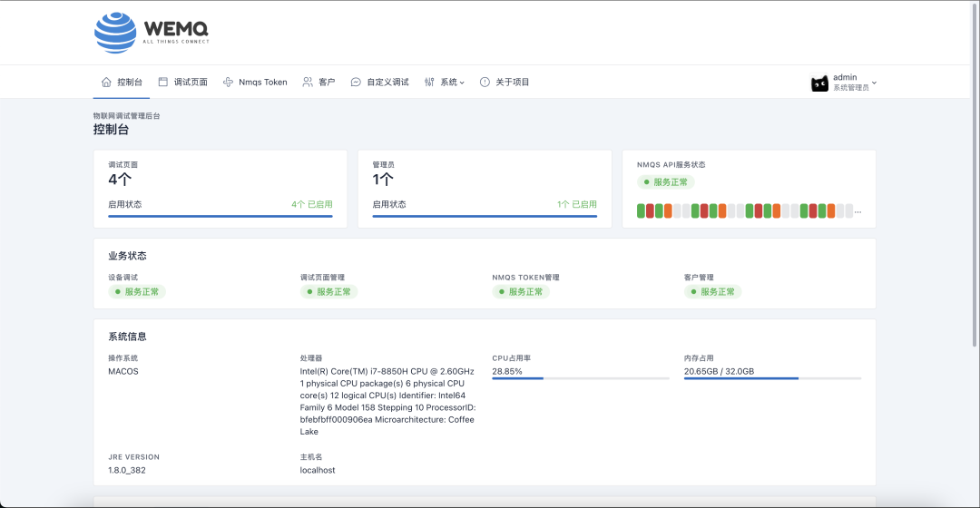Click the chat bubble icon beside 自定义调试
Image resolution: width=980 pixels, height=508 pixels.
(x=356, y=82)
